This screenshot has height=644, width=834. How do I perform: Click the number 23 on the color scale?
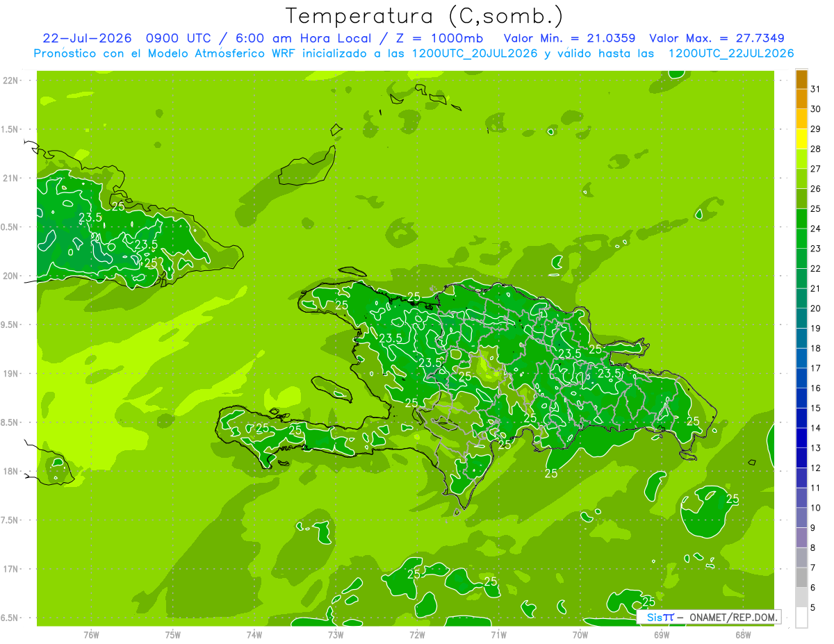[816, 249]
